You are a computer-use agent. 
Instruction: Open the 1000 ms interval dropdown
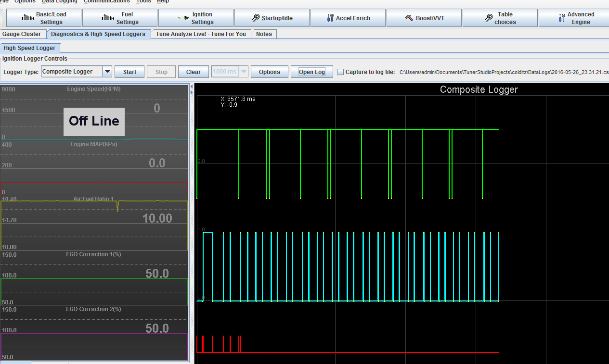[244, 72]
